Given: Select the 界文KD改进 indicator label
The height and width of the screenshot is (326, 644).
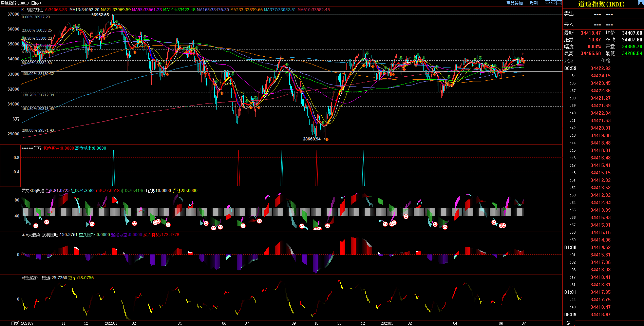Looking at the screenshot, I should [x=33, y=191].
